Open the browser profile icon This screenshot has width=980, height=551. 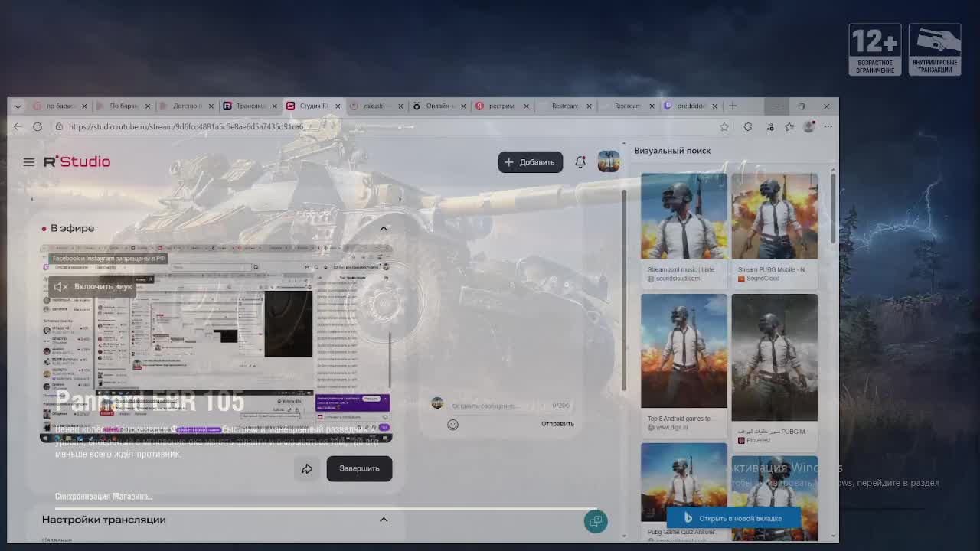tap(808, 126)
